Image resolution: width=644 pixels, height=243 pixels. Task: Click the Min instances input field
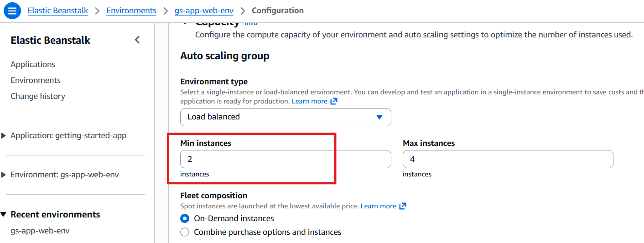[285, 159]
